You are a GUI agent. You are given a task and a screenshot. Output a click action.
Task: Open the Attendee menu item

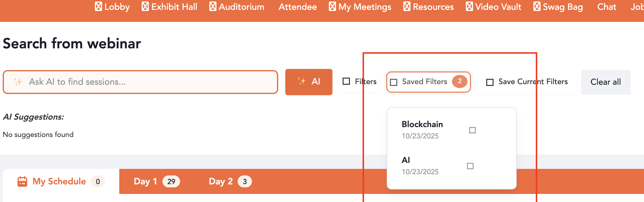click(x=298, y=7)
